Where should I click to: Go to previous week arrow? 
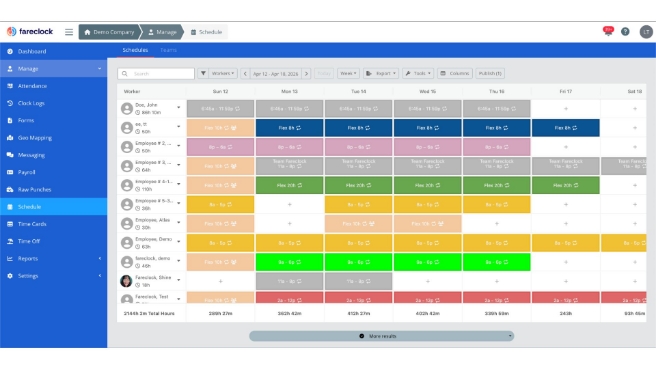click(245, 74)
